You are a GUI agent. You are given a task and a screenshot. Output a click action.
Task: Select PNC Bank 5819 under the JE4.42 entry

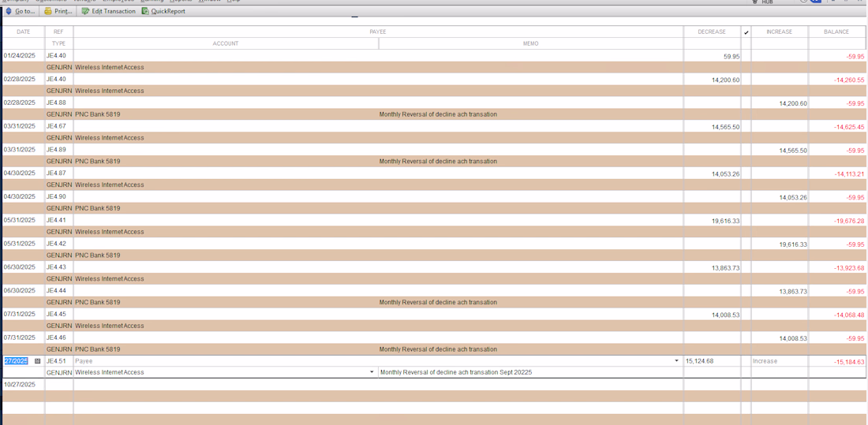(98, 255)
